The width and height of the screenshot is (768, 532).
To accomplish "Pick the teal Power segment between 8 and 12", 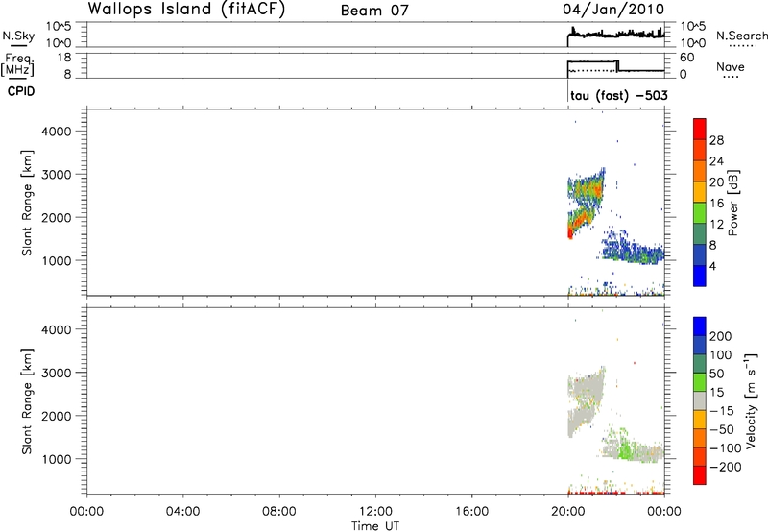I will [700, 234].
